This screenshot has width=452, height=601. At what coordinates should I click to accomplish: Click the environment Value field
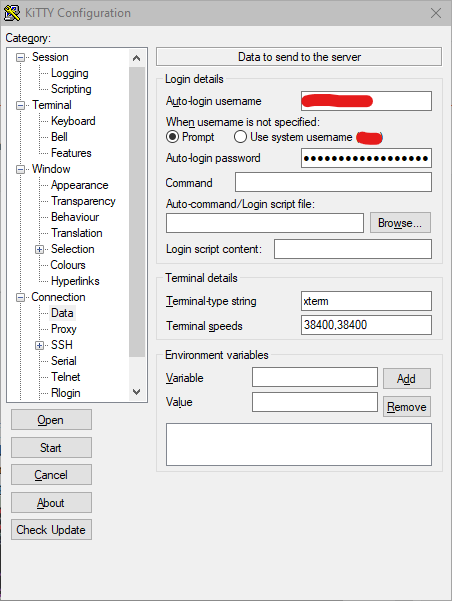(315, 402)
